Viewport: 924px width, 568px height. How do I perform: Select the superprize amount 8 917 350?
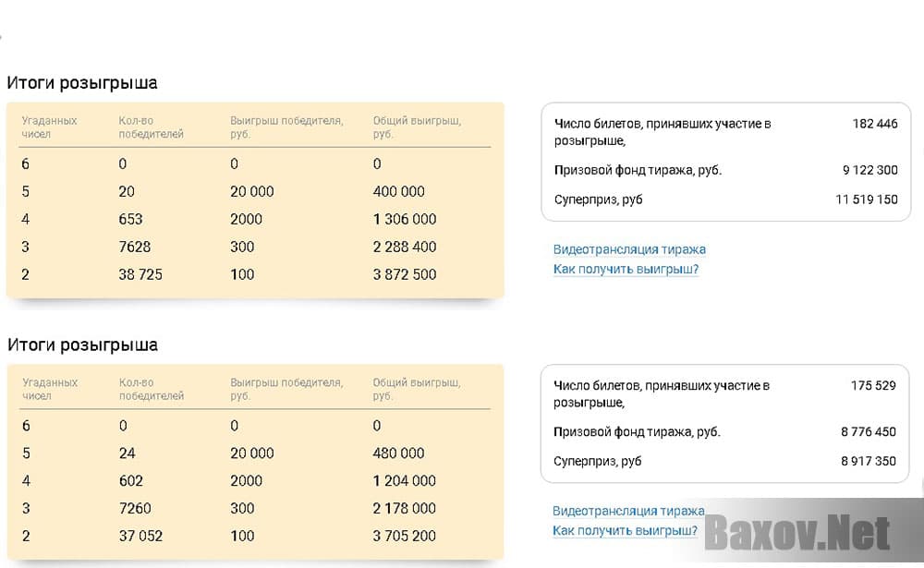[869, 461]
